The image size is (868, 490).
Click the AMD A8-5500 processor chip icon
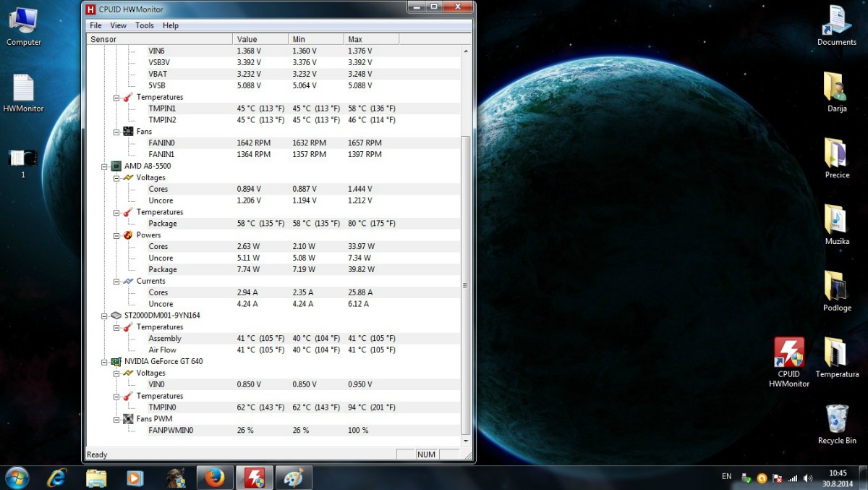coord(116,166)
